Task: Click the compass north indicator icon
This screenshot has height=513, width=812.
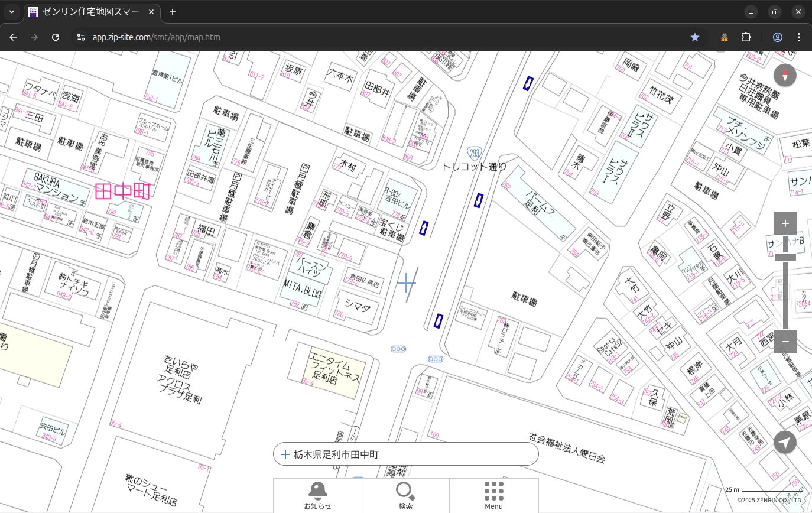Action: pos(785,76)
